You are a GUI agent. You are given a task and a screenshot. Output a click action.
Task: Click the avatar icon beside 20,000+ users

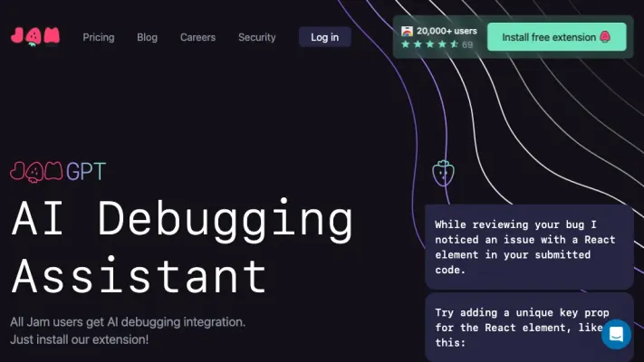(x=407, y=31)
